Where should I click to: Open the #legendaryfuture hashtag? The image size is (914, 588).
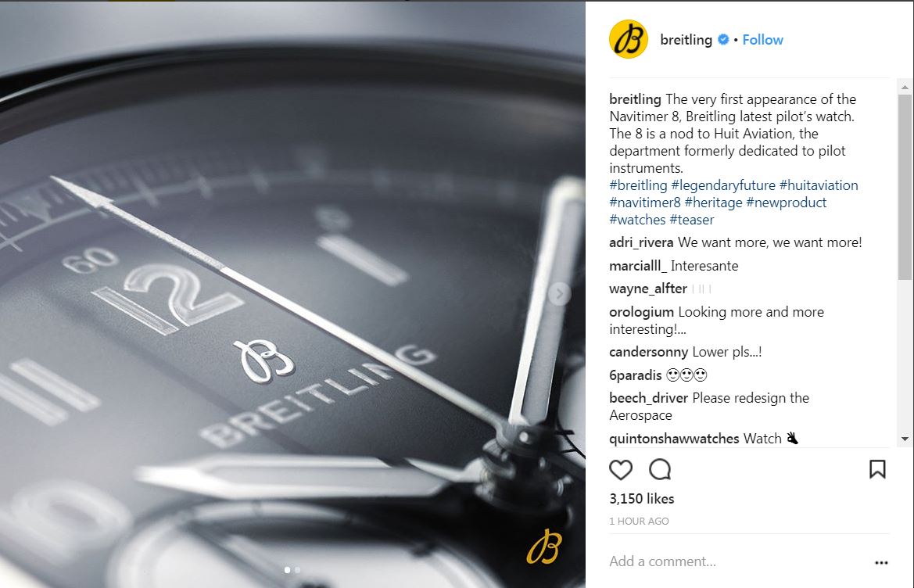[x=722, y=185]
